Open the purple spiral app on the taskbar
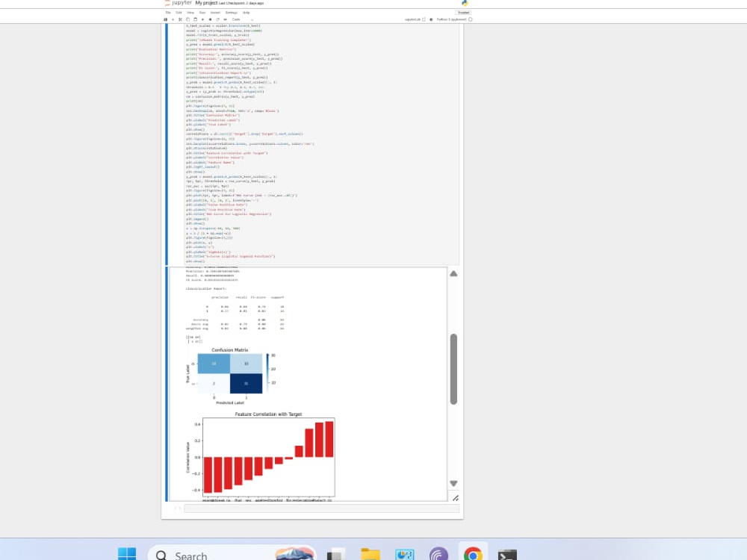The image size is (747, 560). pos(438,554)
